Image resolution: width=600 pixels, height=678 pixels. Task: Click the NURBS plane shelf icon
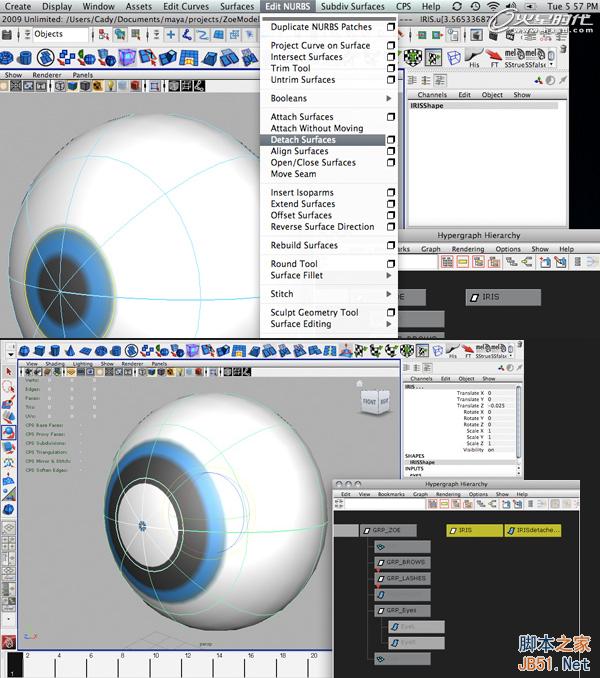point(86,351)
